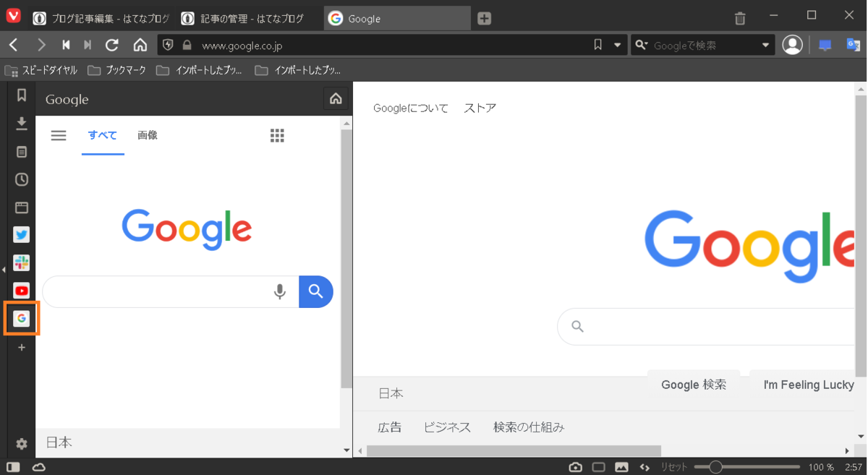
Task: Open page actions code icon
Action: coord(644,467)
